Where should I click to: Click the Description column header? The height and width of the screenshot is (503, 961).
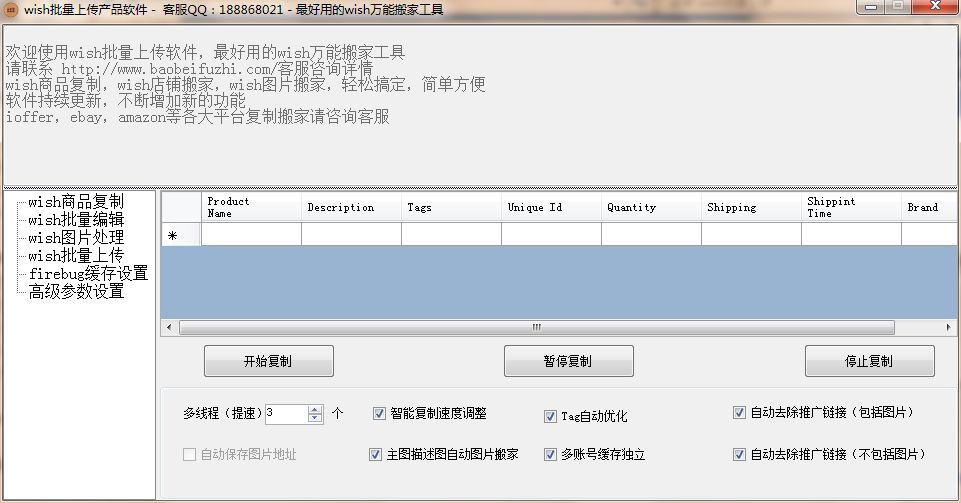tap(351, 207)
